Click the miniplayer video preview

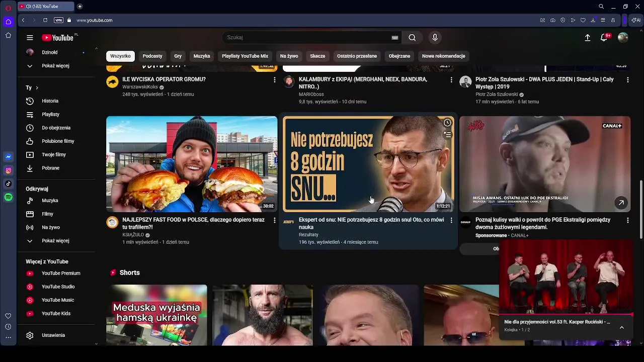point(566,277)
